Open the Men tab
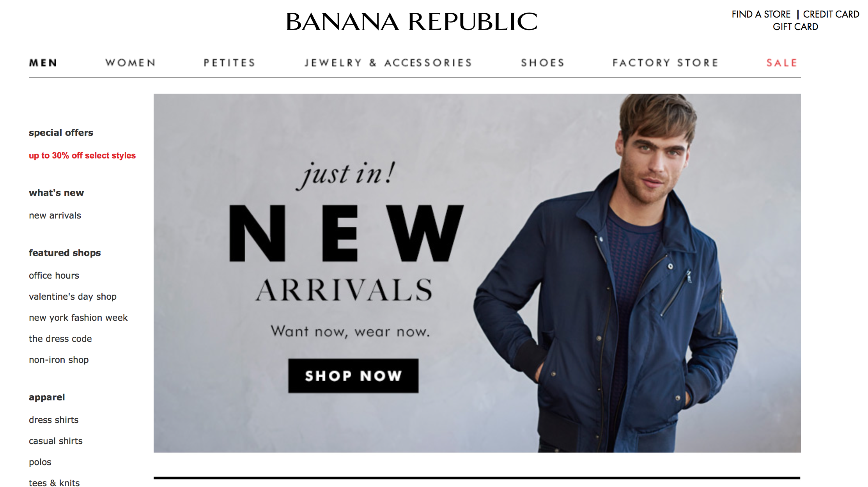The image size is (868, 487). coord(43,63)
